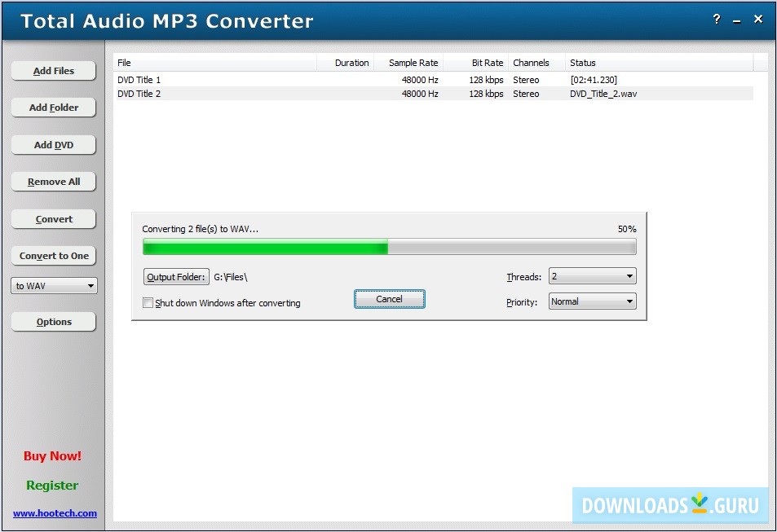Viewport: 777px width, 532px height.
Task: Open the help via the question mark icon
Action: [716, 19]
